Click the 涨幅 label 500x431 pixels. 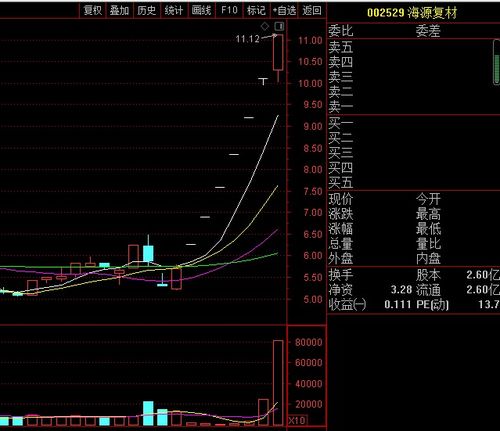pos(341,229)
